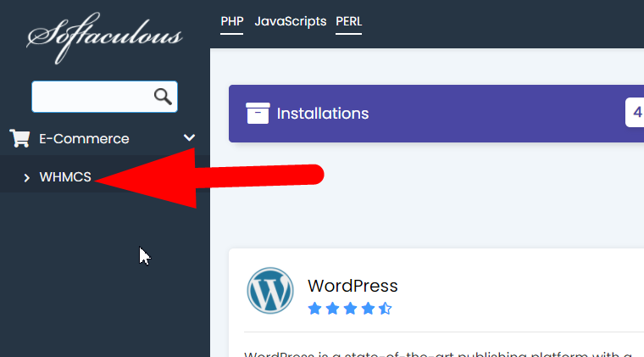Open the PHP scripts tab
The height and width of the screenshot is (357, 644).
[x=231, y=22]
